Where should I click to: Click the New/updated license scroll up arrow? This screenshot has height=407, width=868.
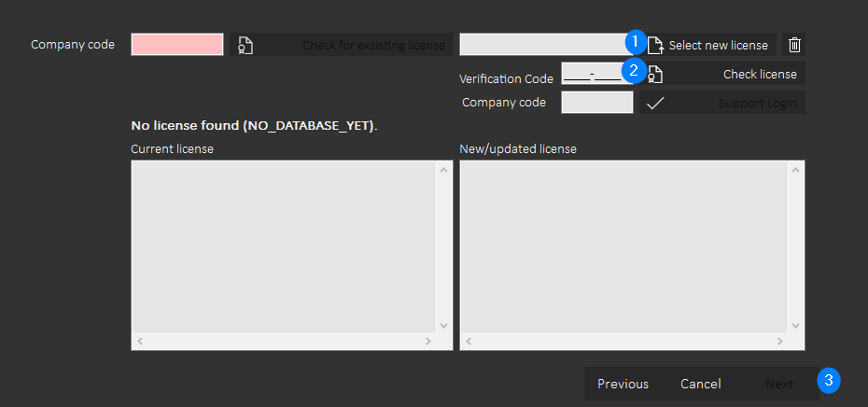(795, 170)
